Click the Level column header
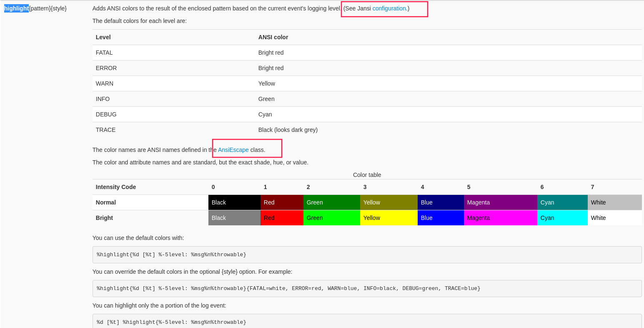This screenshot has width=644, height=328. [x=103, y=37]
